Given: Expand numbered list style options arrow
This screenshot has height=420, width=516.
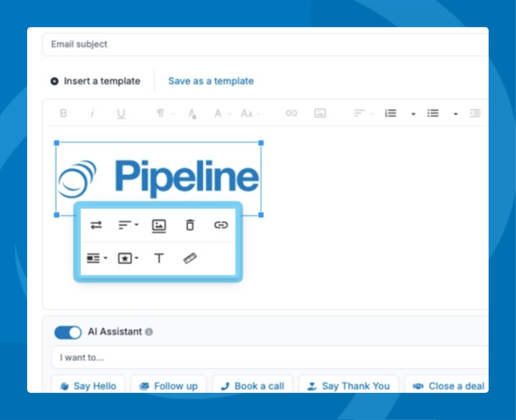Looking at the screenshot, I should coord(414,114).
